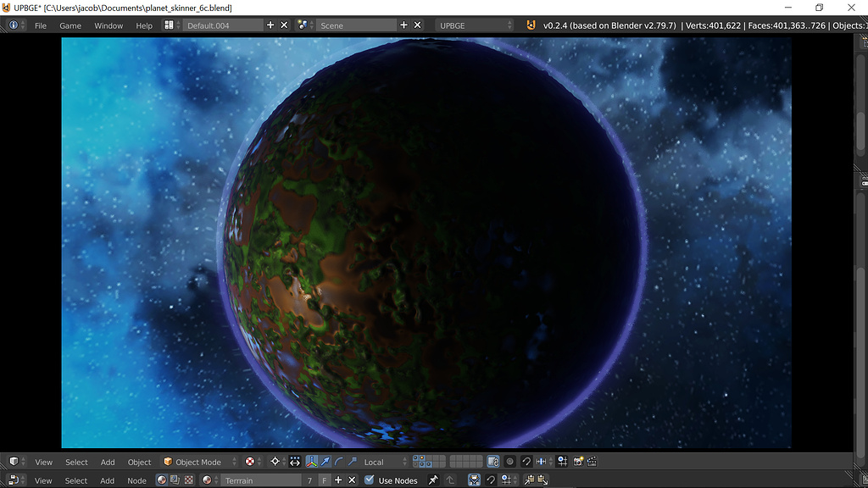Click the snap target icon in 3D View
The width and height of the screenshot is (868, 488).
click(x=563, y=462)
